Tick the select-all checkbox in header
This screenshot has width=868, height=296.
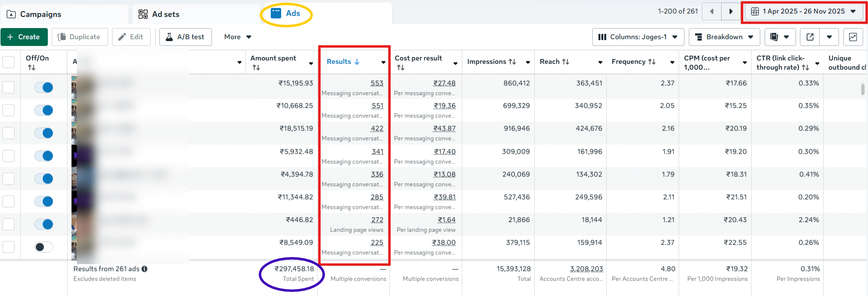[9, 62]
